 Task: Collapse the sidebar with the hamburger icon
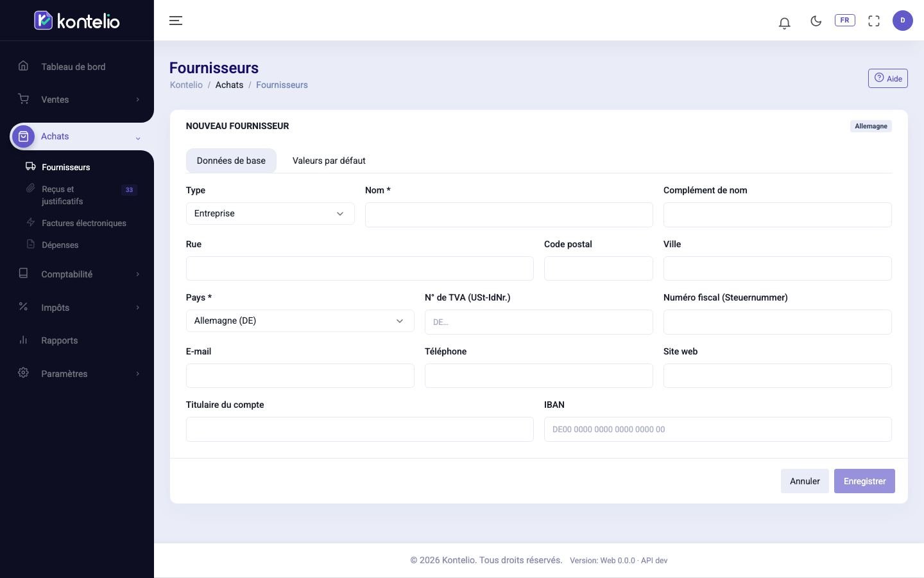(x=176, y=21)
